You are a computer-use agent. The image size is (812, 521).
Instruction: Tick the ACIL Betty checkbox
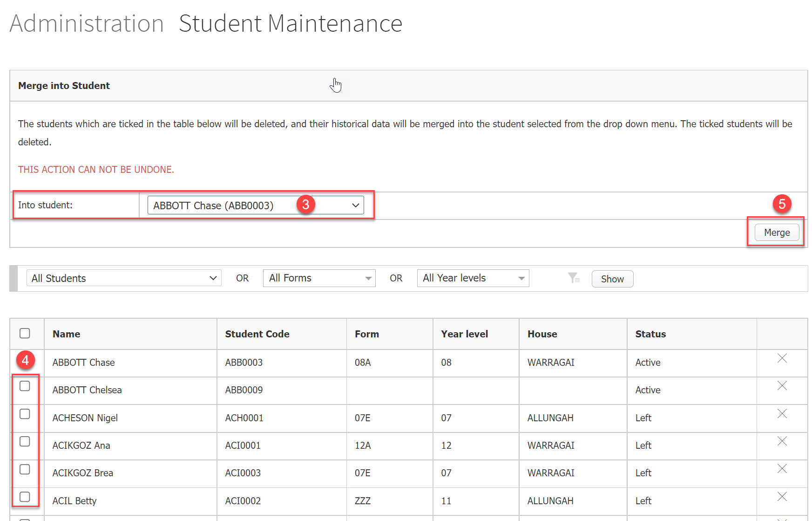(x=25, y=497)
